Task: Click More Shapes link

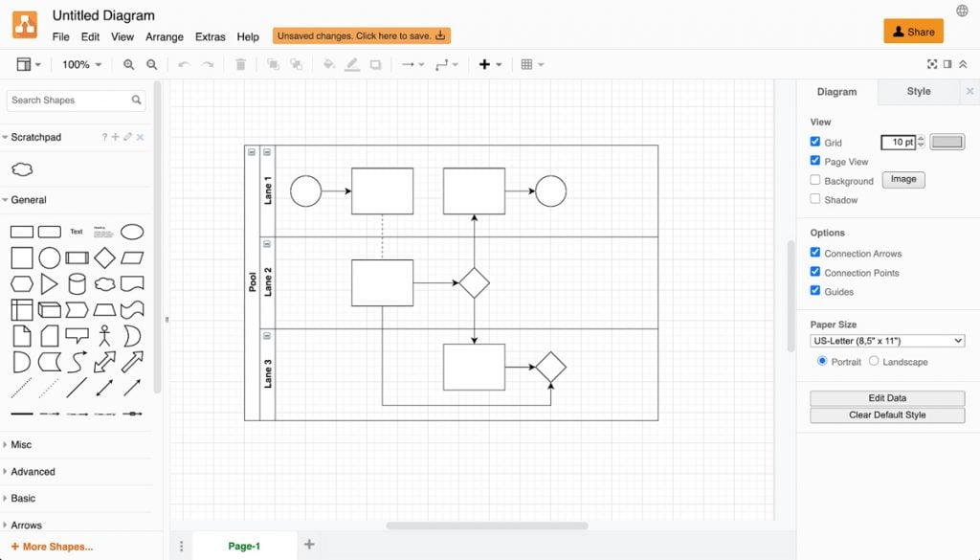Action: pyautogui.click(x=50, y=545)
